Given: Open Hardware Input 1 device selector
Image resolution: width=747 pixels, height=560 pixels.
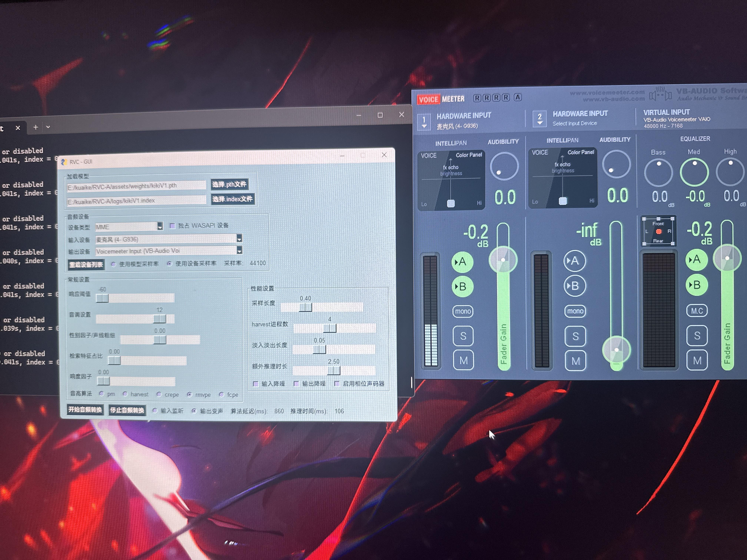Looking at the screenshot, I should [424, 122].
